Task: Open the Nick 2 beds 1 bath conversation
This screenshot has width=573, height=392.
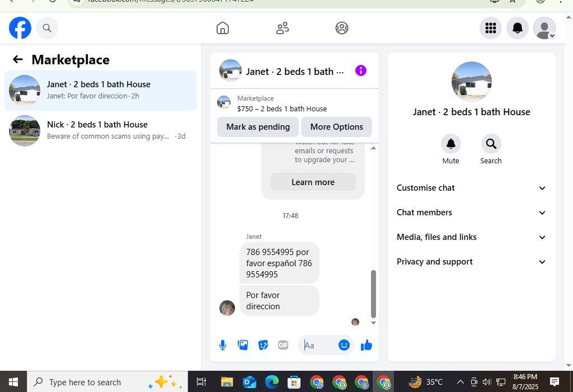Action: [101, 130]
